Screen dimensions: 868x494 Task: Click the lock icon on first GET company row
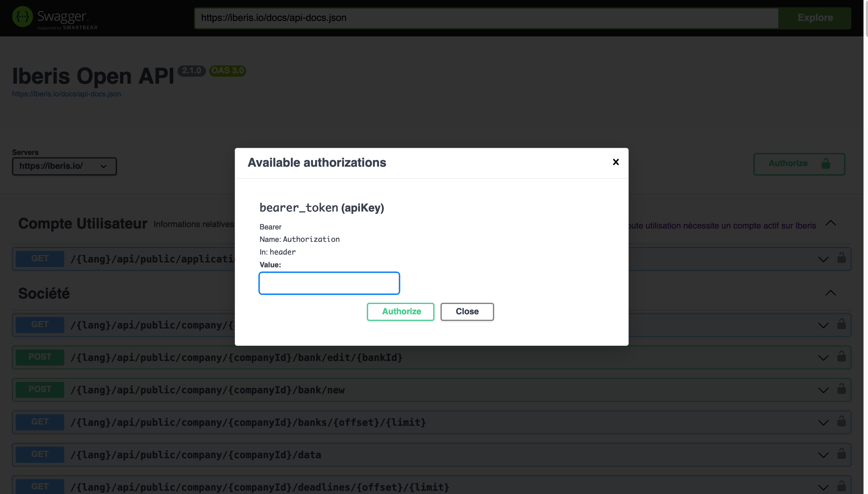[841, 324]
